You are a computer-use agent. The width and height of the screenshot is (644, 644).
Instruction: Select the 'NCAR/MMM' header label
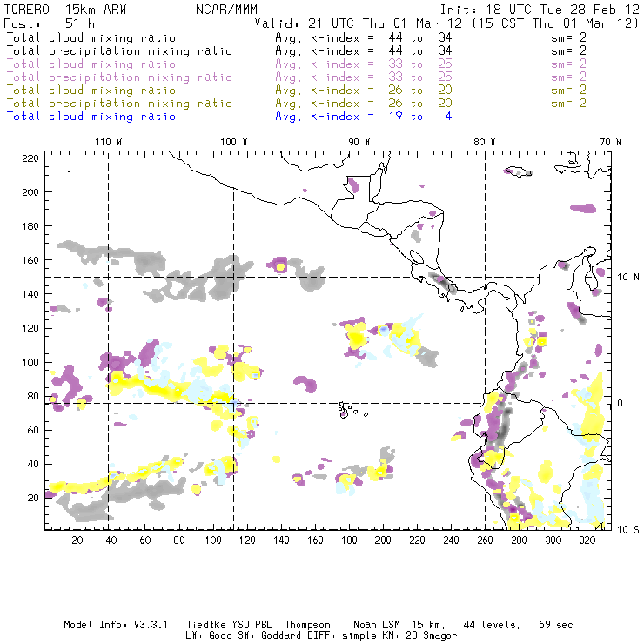coord(227,10)
